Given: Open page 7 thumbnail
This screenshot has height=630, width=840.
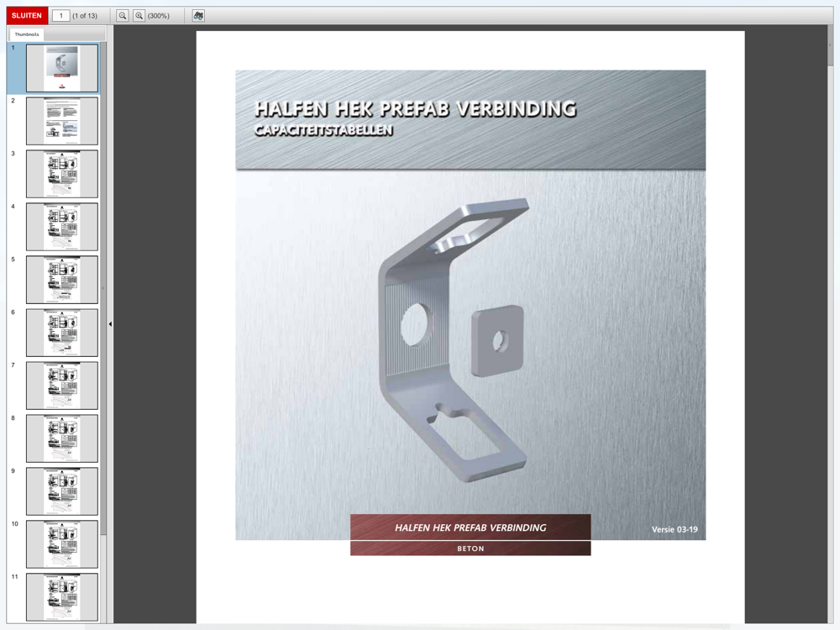Looking at the screenshot, I should click(x=62, y=386).
